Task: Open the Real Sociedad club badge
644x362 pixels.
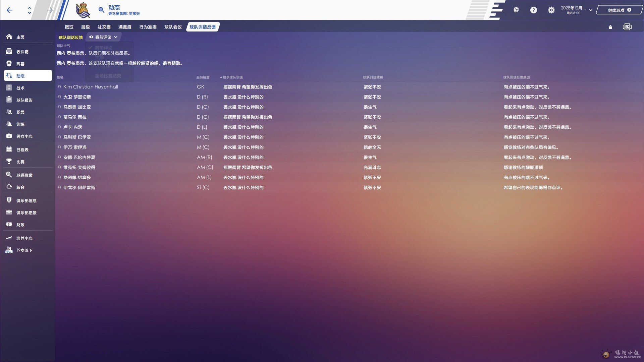Action: click(x=83, y=10)
